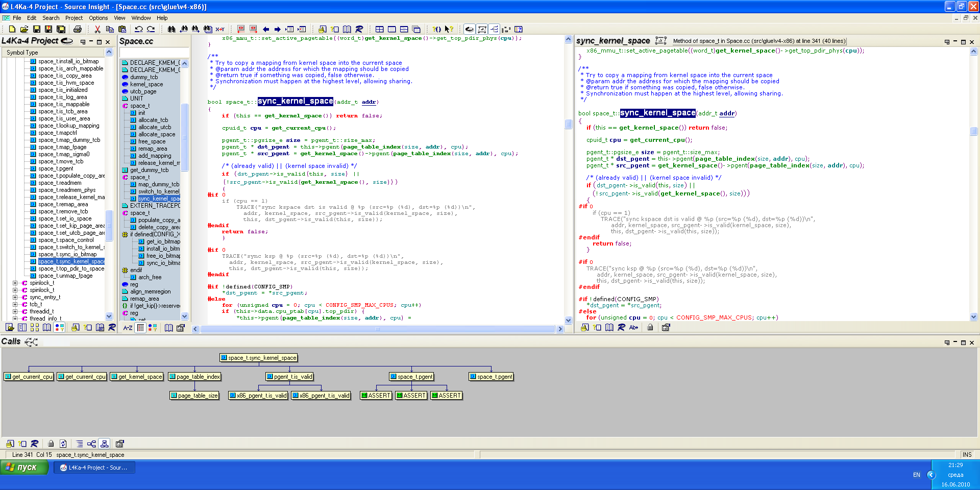Click the Undo toolbar icon

pos(138,29)
